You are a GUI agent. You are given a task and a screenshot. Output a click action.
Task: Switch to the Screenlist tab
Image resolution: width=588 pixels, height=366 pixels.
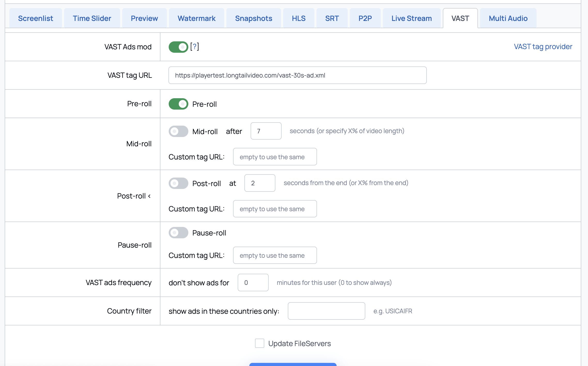(35, 18)
